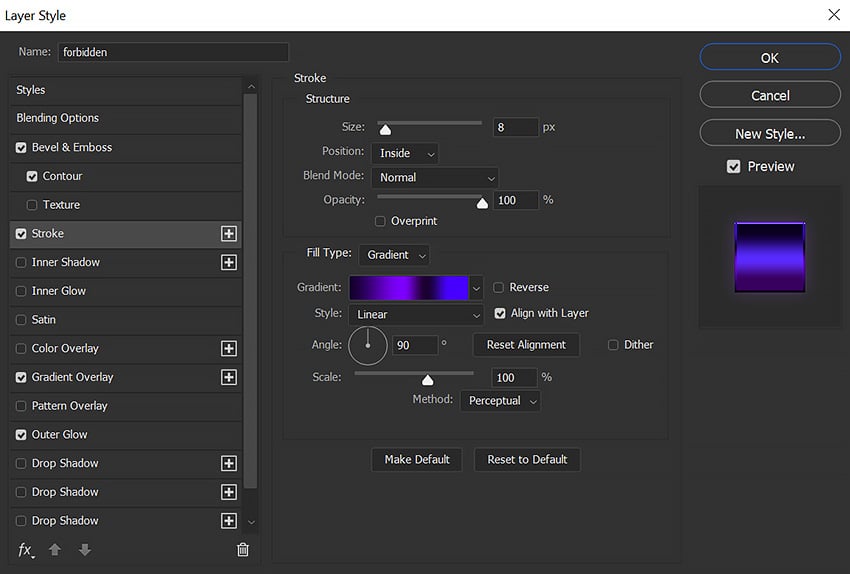Enable the Reverse gradient checkbox
This screenshot has height=574, width=850.
point(499,287)
